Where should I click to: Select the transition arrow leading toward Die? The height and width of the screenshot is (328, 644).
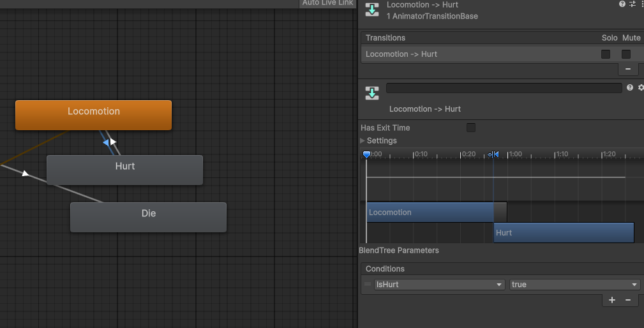25,173
